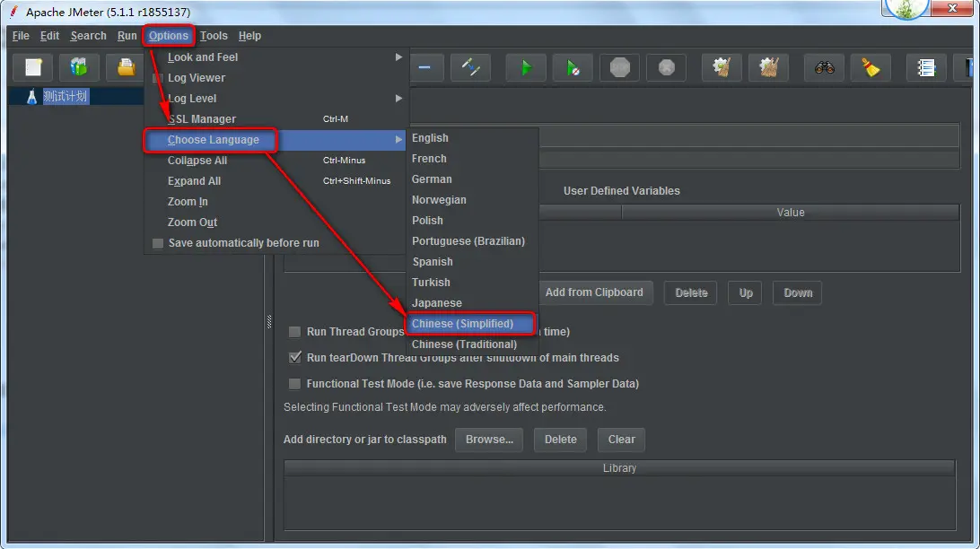Open the Edit menu
The image size is (980, 549).
[x=49, y=36]
